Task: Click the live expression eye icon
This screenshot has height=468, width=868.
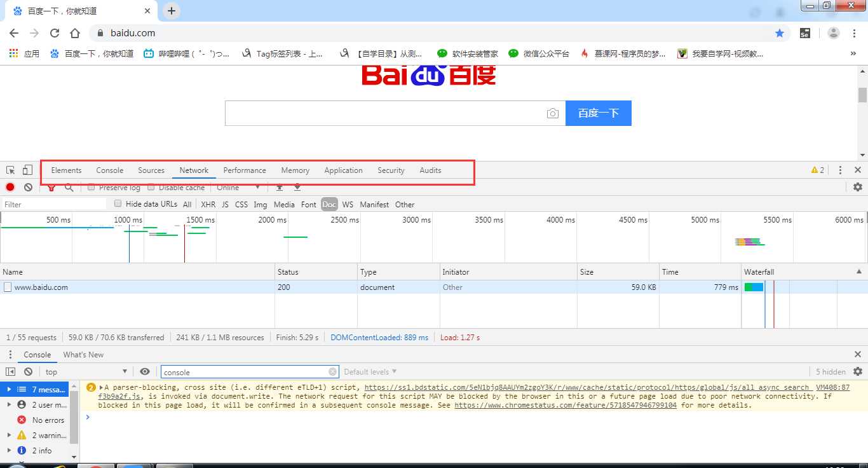Action: (145, 372)
